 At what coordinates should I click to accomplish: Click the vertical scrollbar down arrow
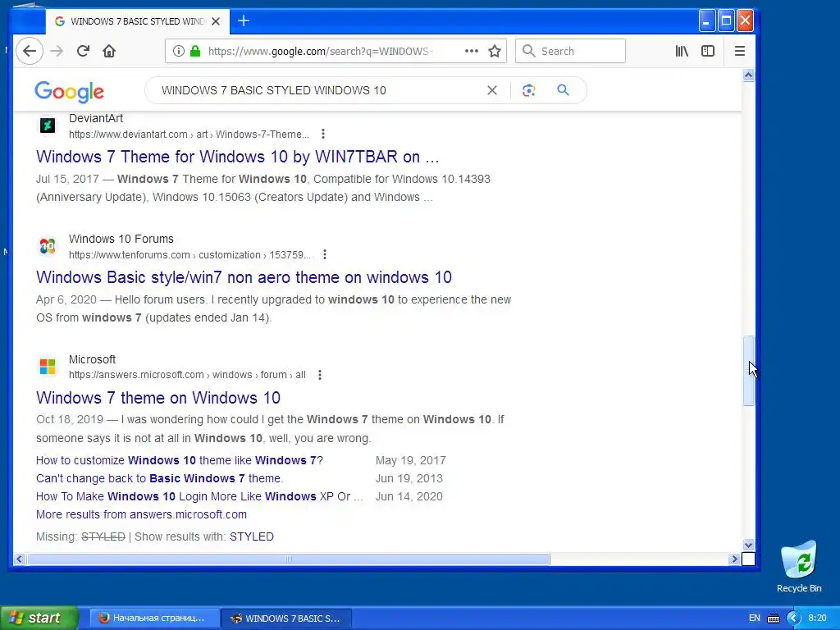[x=748, y=545]
